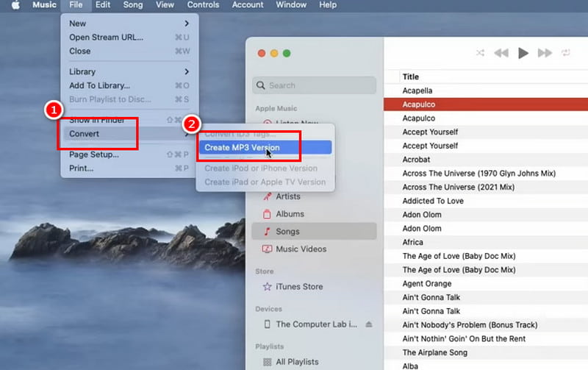Select the highlighted Acapulco song row

(x=486, y=104)
